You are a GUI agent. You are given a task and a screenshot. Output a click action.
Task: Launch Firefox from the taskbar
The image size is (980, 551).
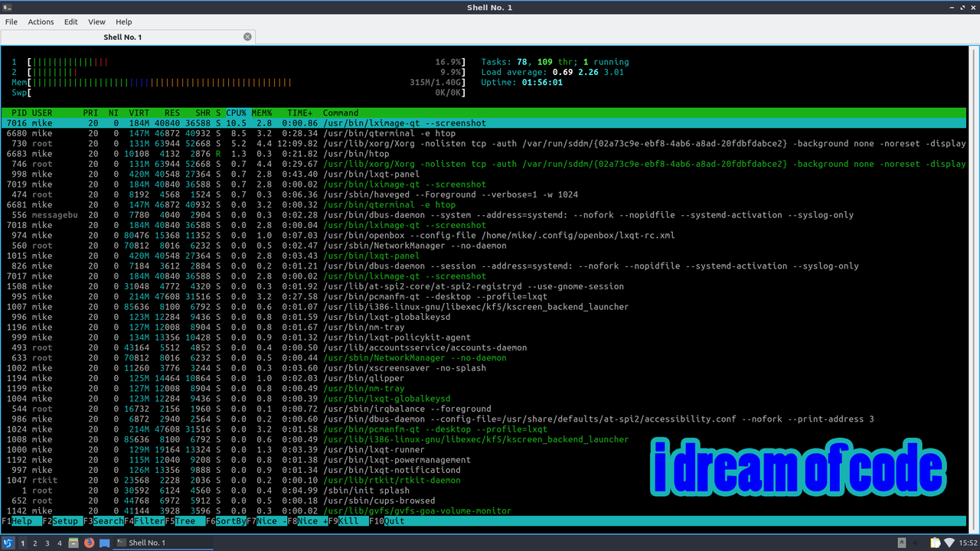[88, 543]
